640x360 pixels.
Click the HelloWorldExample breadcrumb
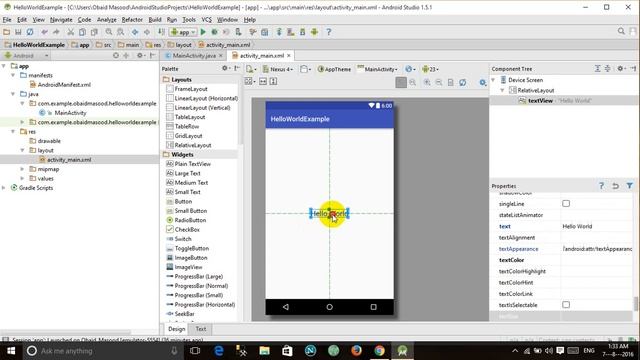click(35, 45)
